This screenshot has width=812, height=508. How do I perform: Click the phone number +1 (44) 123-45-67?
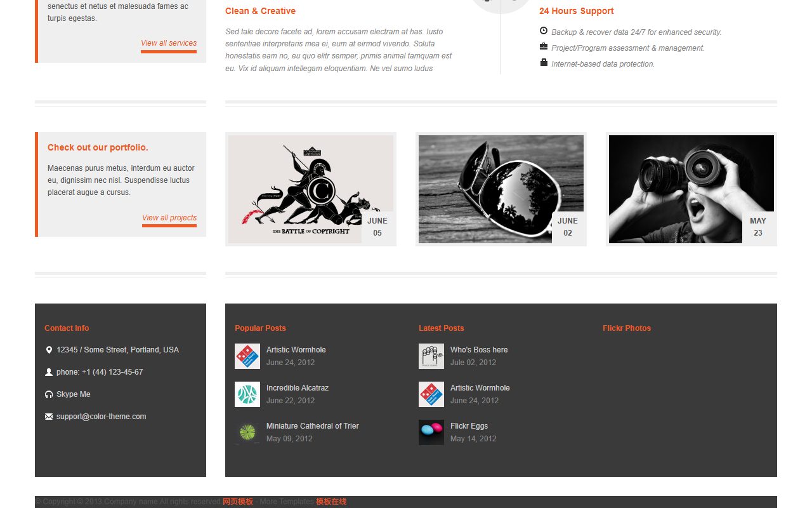112,372
